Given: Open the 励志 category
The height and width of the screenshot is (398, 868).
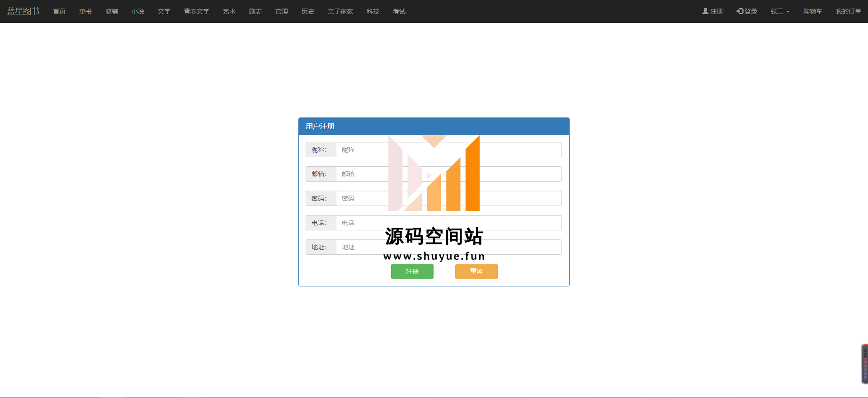Looking at the screenshot, I should point(255,11).
